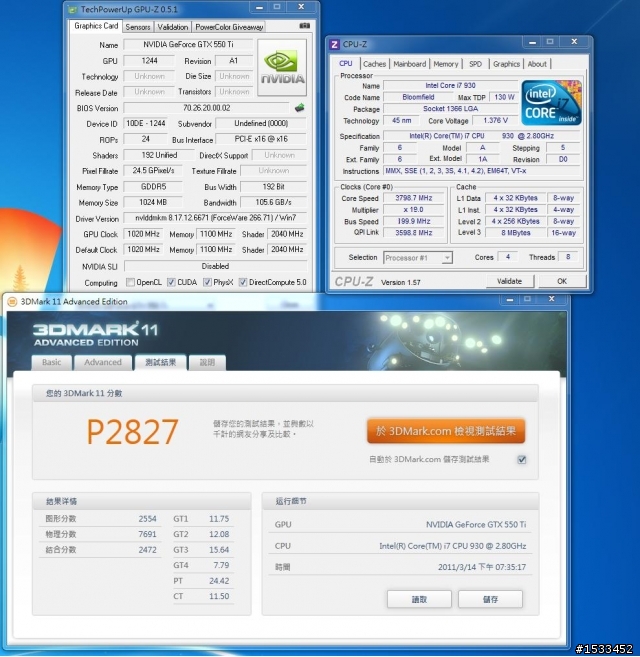Click the Bus Interface value PCI-E x16
This screenshot has width=640, height=657.
(261, 139)
